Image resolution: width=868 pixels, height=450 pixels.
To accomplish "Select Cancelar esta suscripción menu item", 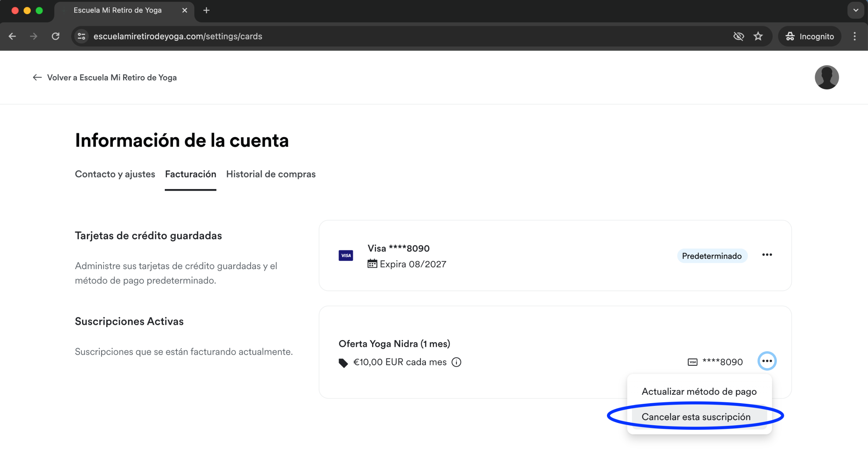I will click(x=696, y=417).
